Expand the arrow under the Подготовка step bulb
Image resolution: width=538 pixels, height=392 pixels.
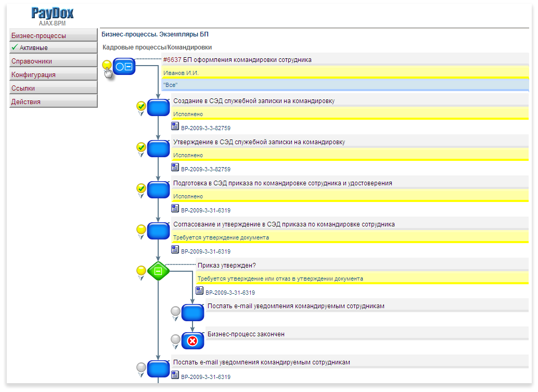(141, 196)
